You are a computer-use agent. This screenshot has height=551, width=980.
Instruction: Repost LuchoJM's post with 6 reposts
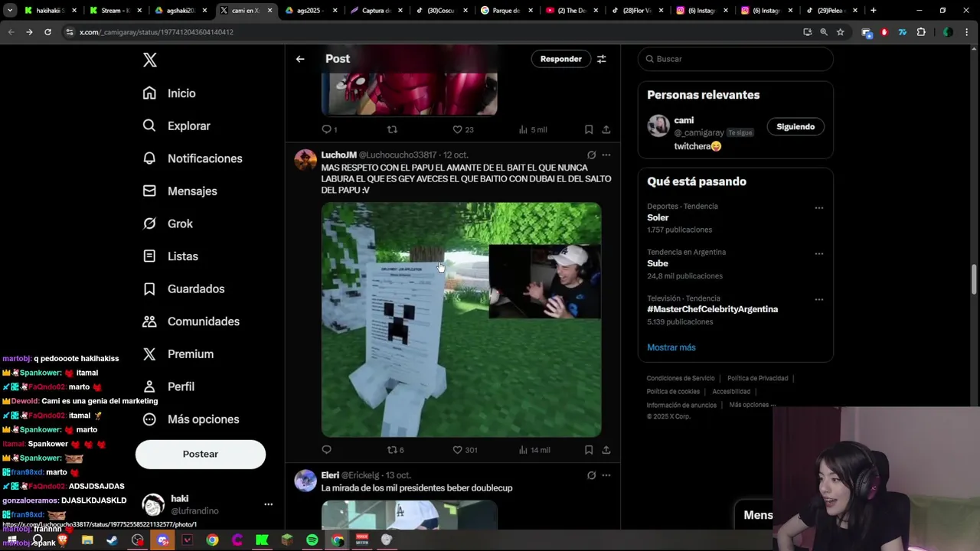point(395,450)
